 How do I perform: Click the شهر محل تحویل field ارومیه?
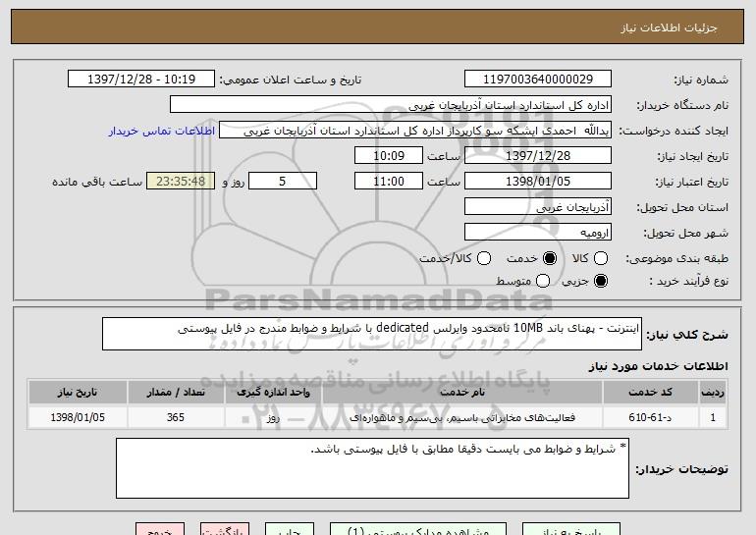[538, 233]
